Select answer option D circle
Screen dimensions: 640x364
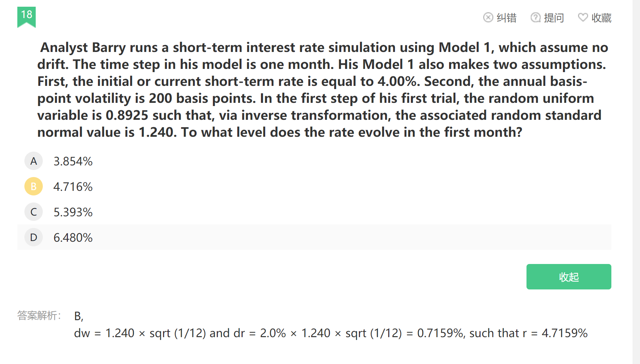tap(34, 237)
